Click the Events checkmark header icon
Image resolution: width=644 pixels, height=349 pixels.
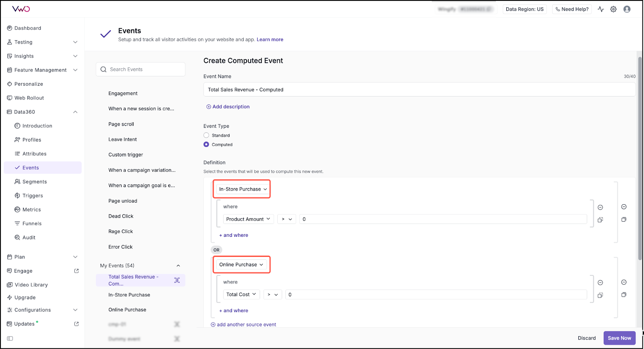(x=105, y=34)
